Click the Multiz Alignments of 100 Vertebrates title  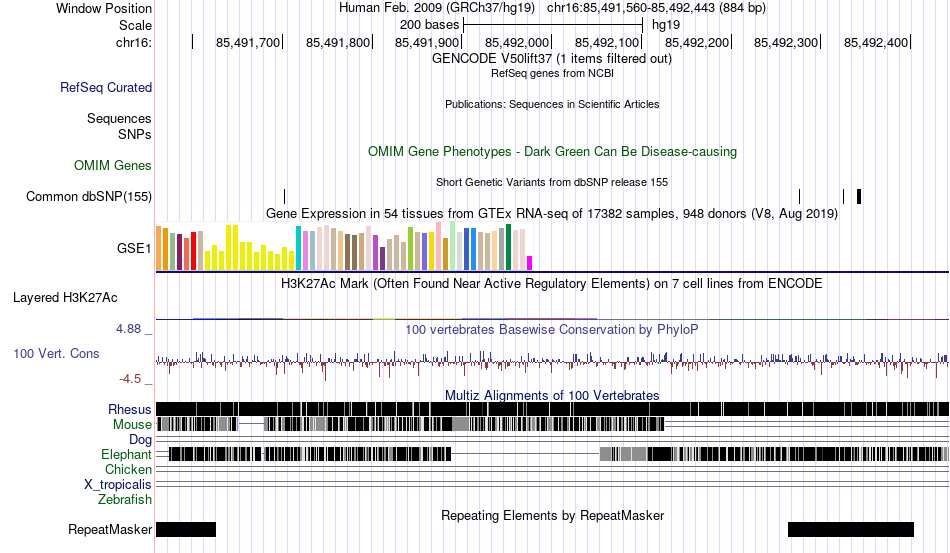point(552,395)
